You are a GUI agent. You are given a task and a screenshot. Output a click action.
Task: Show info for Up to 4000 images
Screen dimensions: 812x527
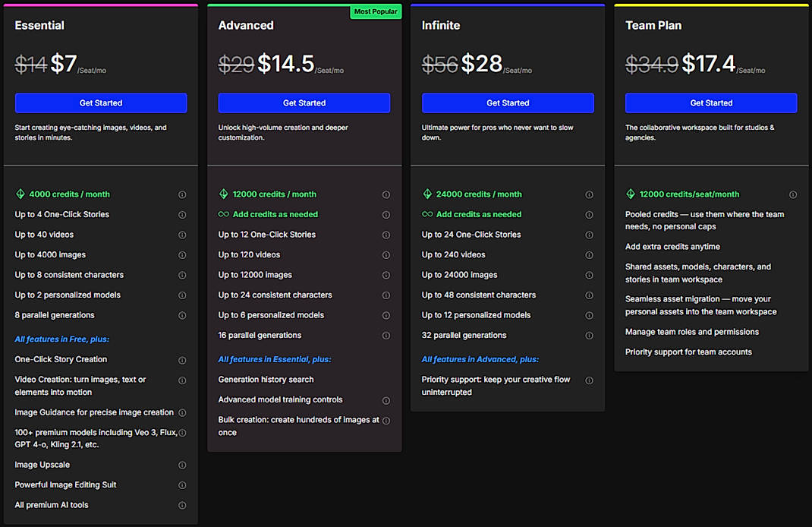[x=182, y=255]
